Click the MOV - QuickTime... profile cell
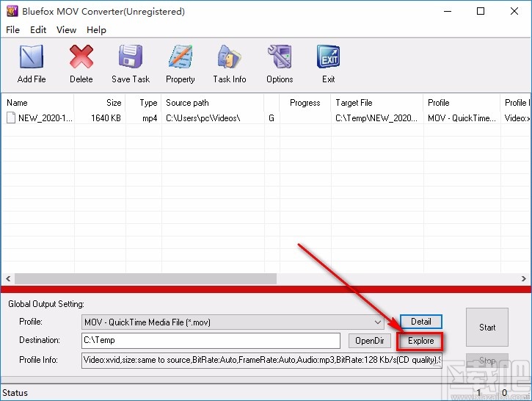 [x=462, y=118]
